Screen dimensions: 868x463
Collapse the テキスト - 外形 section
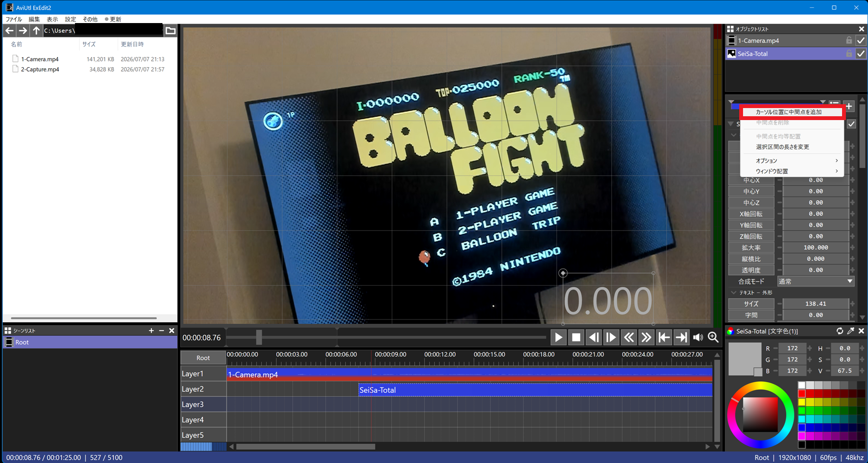click(734, 292)
